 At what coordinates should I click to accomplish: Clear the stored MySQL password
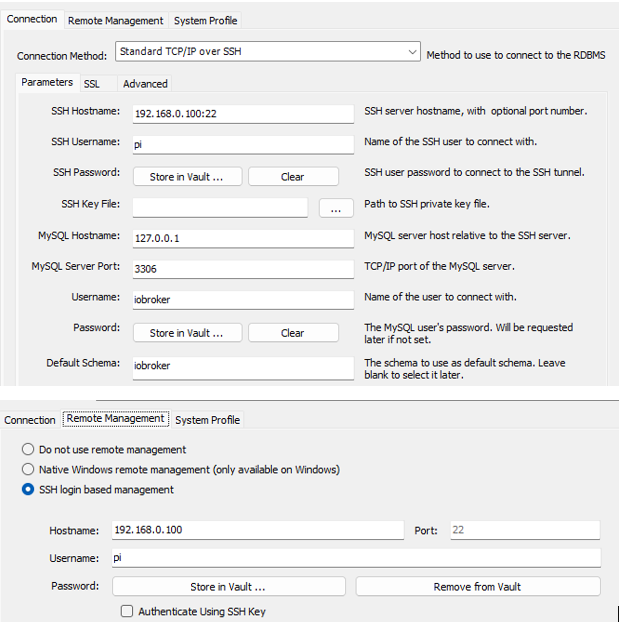point(292,333)
